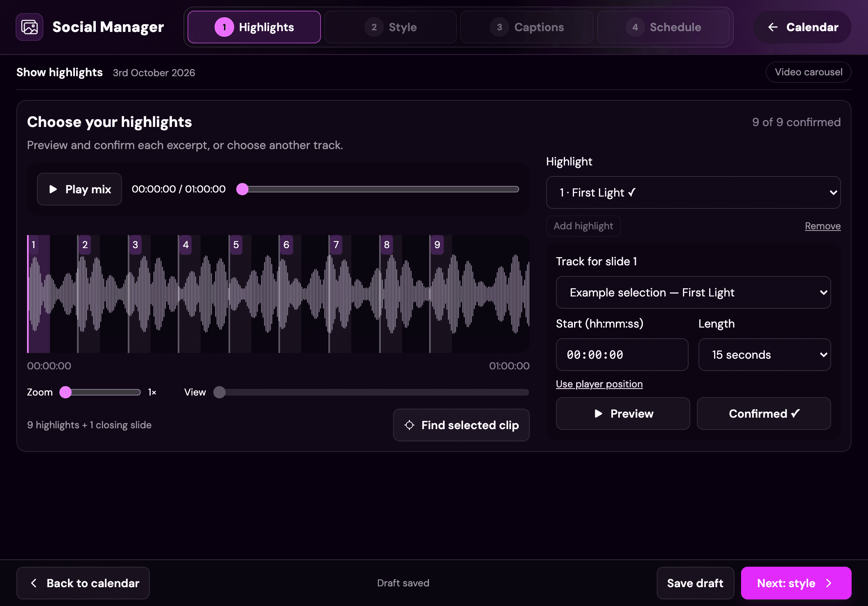Select highlight marker 5 on waveform
The width and height of the screenshot is (868, 606).
pos(236,245)
